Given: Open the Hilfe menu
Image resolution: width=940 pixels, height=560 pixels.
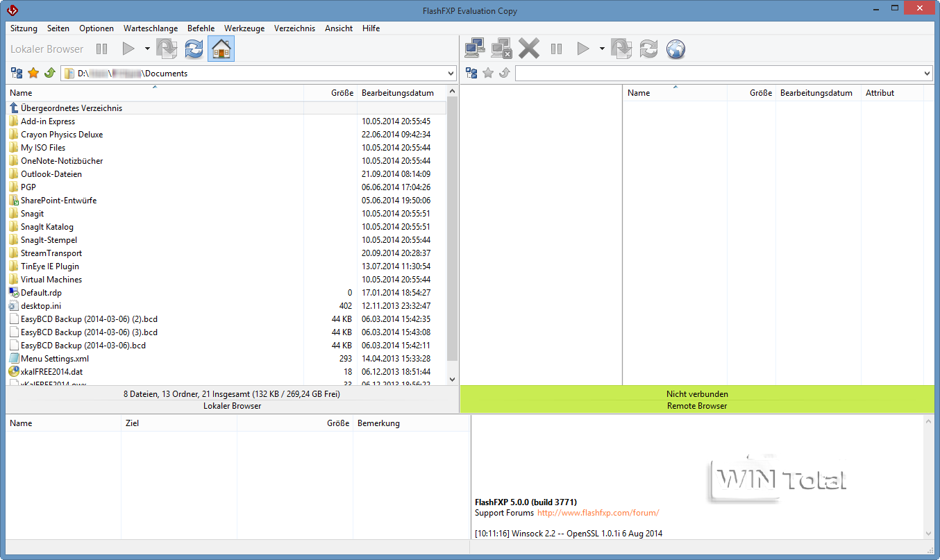Looking at the screenshot, I should pyautogui.click(x=371, y=28).
